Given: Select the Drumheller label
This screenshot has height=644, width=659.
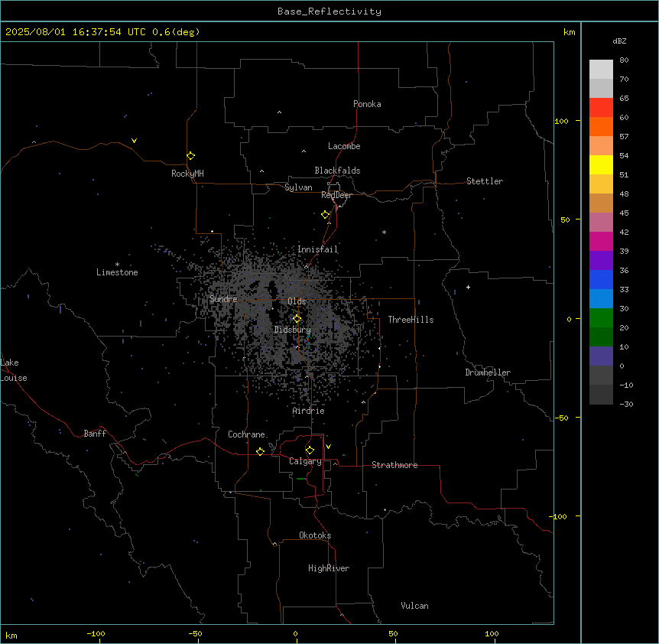Looking at the screenshot, I should (x=488, y=372).
